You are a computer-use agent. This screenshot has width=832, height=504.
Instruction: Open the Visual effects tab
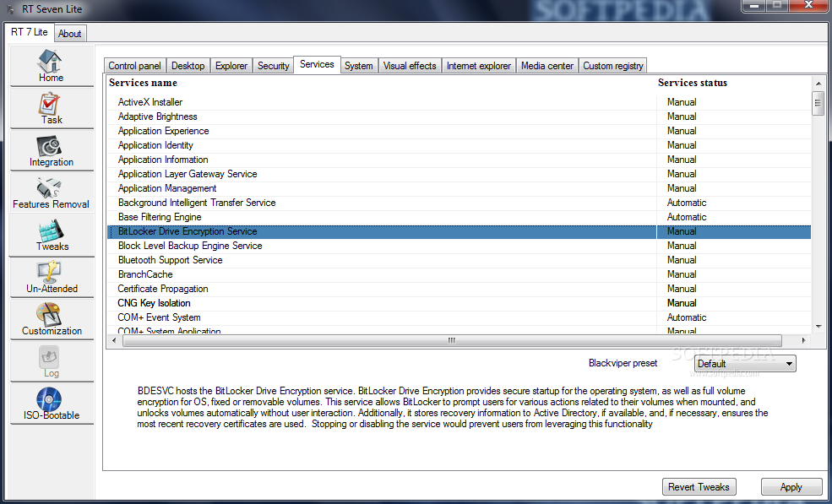click(x=410, y=66)
